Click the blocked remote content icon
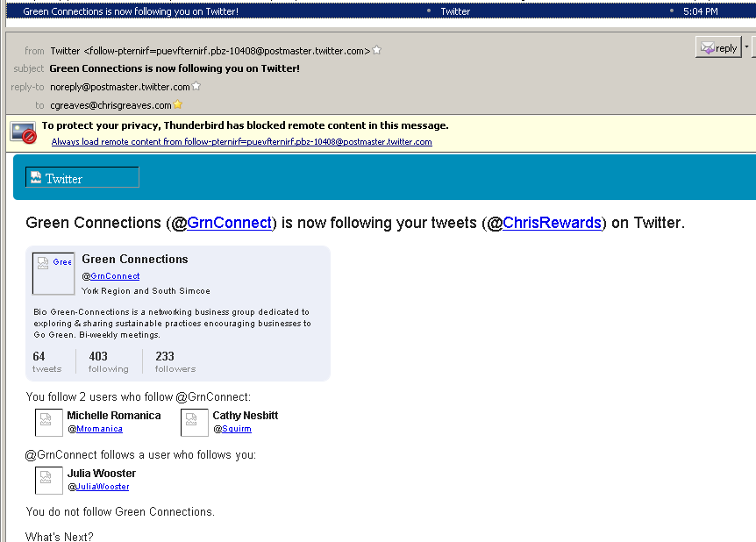Screen dimensions: 756x542 click(x=23, y=133)
